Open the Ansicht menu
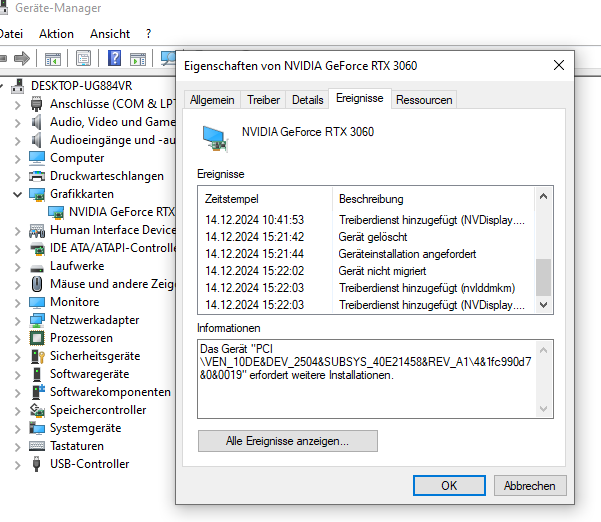The height and width of the screenshot is (522, 601). 110,34
